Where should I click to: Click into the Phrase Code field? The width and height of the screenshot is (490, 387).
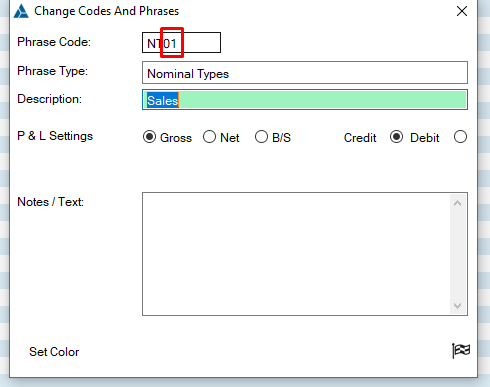[x=181, y=43]
